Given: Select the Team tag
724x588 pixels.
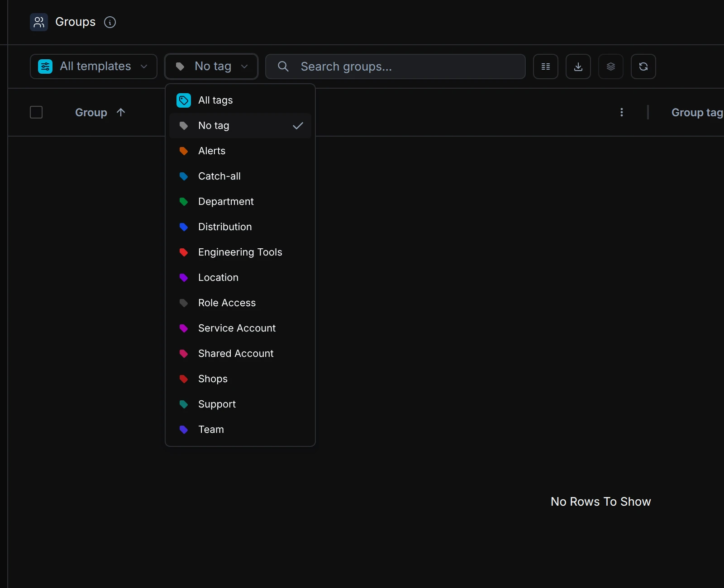Looking at the screenshot, I should (x=240, y=430).
